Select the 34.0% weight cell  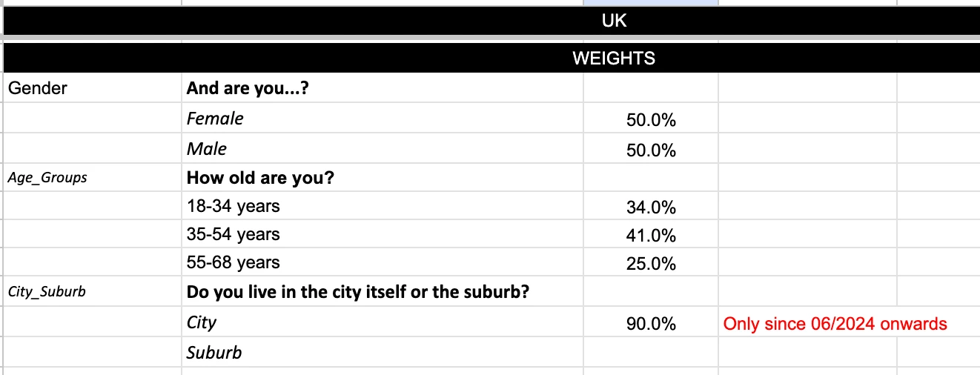[650, 207]
